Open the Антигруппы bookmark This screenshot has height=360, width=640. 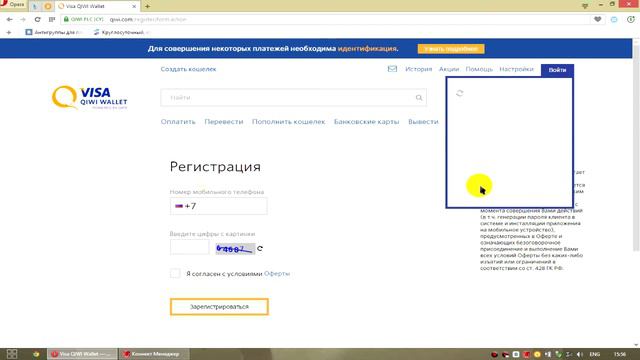[x=54, y=32]
